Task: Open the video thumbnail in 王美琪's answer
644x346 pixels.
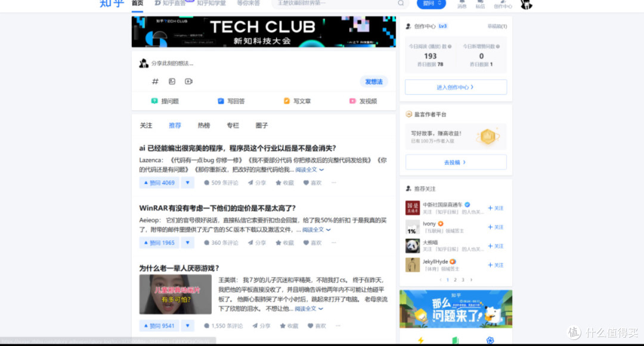Action: tap(175, 294)
